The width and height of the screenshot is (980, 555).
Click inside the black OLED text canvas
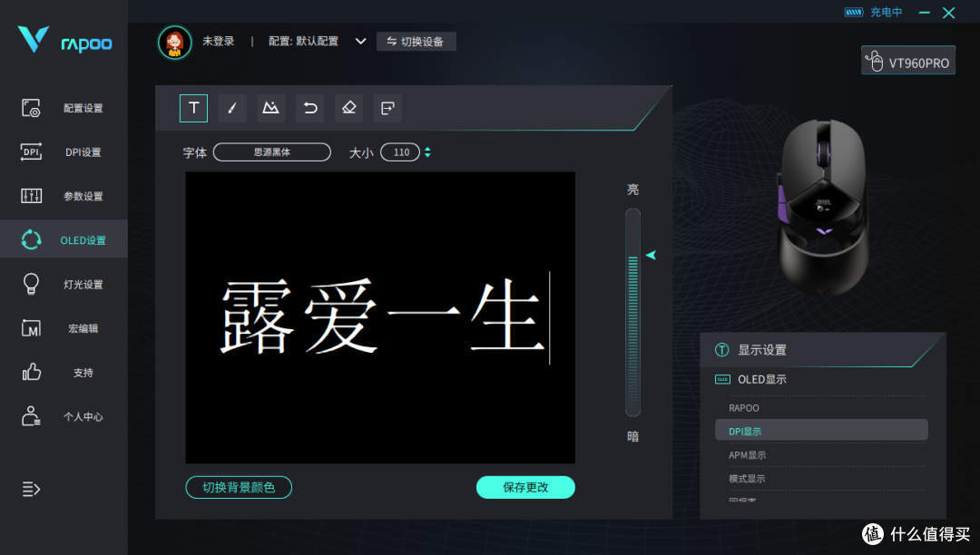[x=380, y=317]
